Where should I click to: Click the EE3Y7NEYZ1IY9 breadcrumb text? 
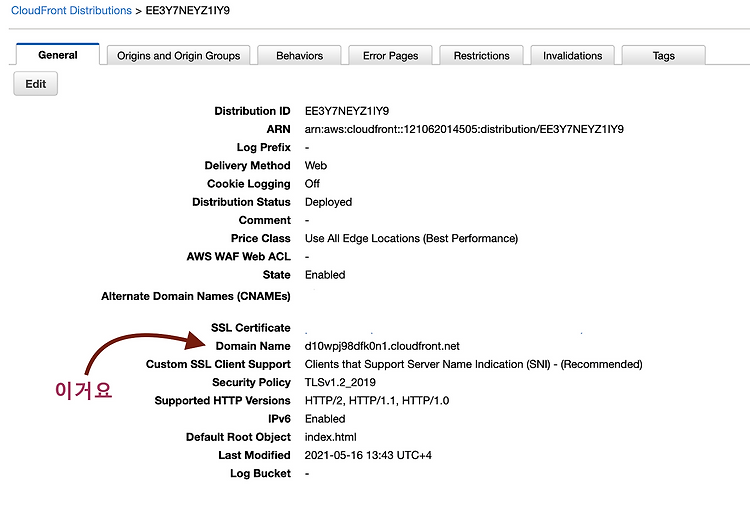click(x=188, y=11)
